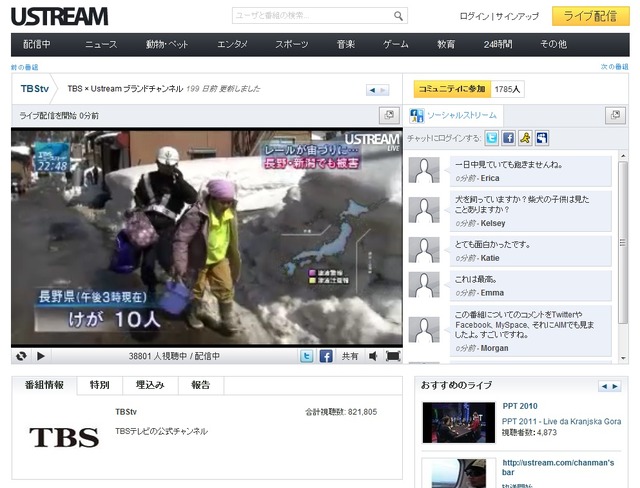Image resolution: width=640 pixels, height=488 pixels.
Task: Share the stream on Facebook from the player bar
Action: [326, 356]
